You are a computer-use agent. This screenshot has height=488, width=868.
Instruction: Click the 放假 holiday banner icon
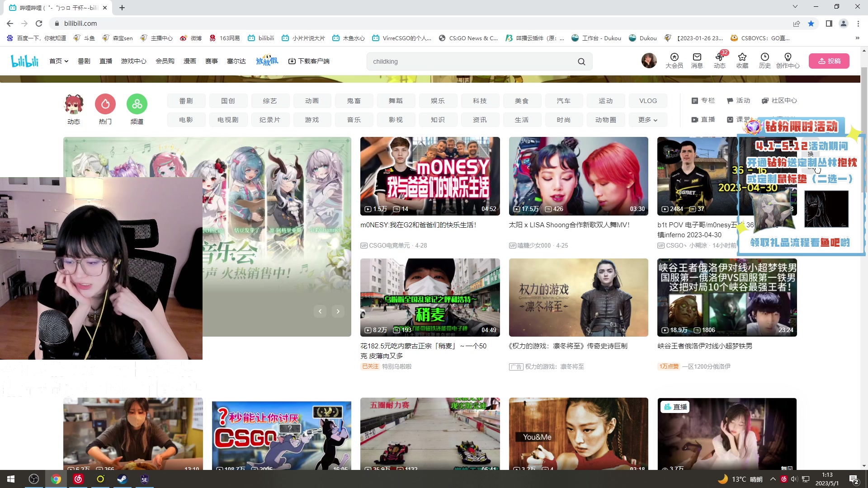click(x=267, y=61)
